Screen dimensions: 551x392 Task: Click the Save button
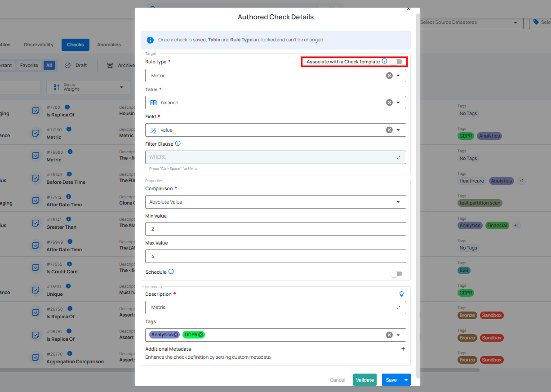[x=391, y=380]
